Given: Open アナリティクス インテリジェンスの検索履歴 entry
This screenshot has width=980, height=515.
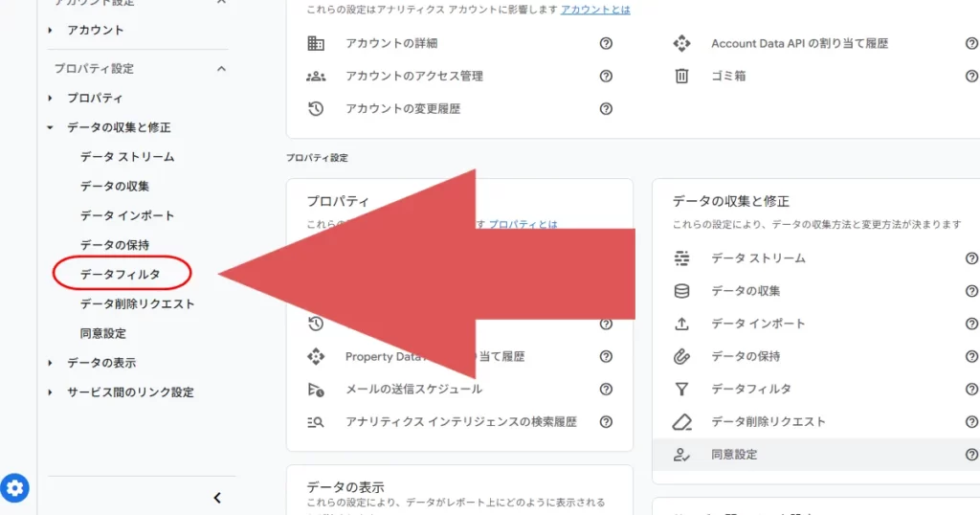Looking at the screenshot, I should pos(460,421).
